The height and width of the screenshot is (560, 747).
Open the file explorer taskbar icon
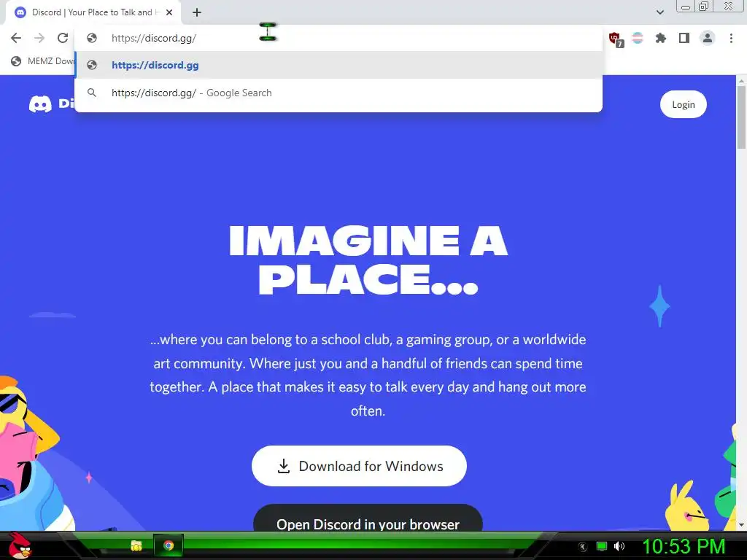pos(136,545)
